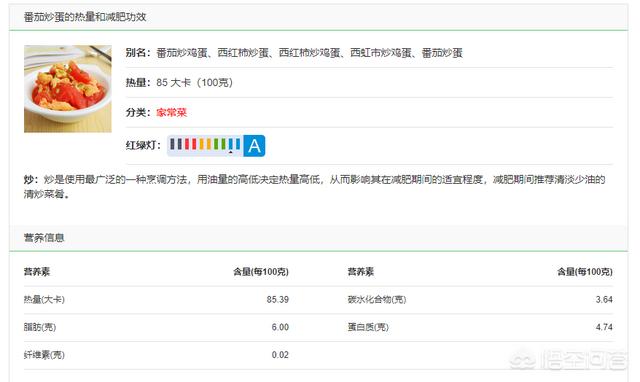Screen dimensions: 640x382
Task: Click the left 营养素 column header
Action: [37, 272]
